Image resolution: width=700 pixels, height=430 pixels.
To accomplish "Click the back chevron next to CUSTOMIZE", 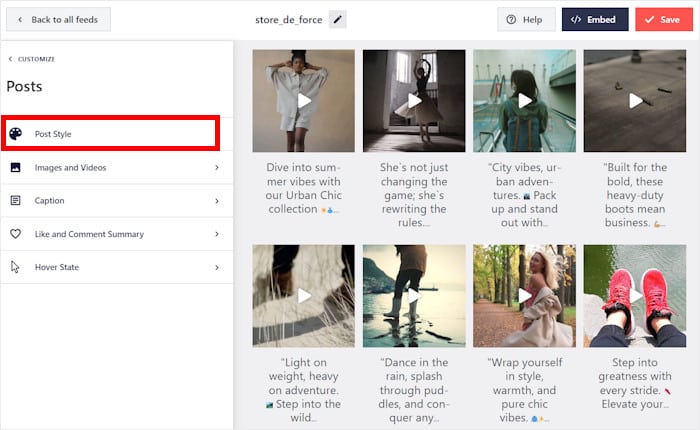I will click(11, 59).
